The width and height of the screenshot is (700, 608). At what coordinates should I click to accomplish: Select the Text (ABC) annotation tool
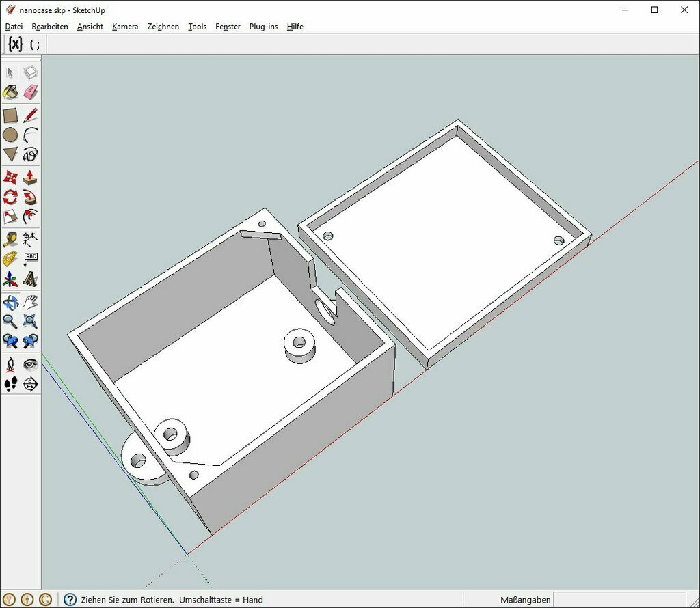click(30, 259)
